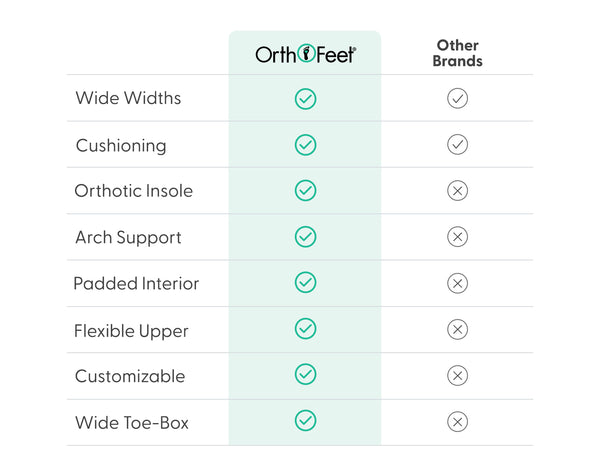Screen dimensions: 600x469
Task: Click OrthoFeet's green check for Wide Toe-Box
Action: (305, 421)
